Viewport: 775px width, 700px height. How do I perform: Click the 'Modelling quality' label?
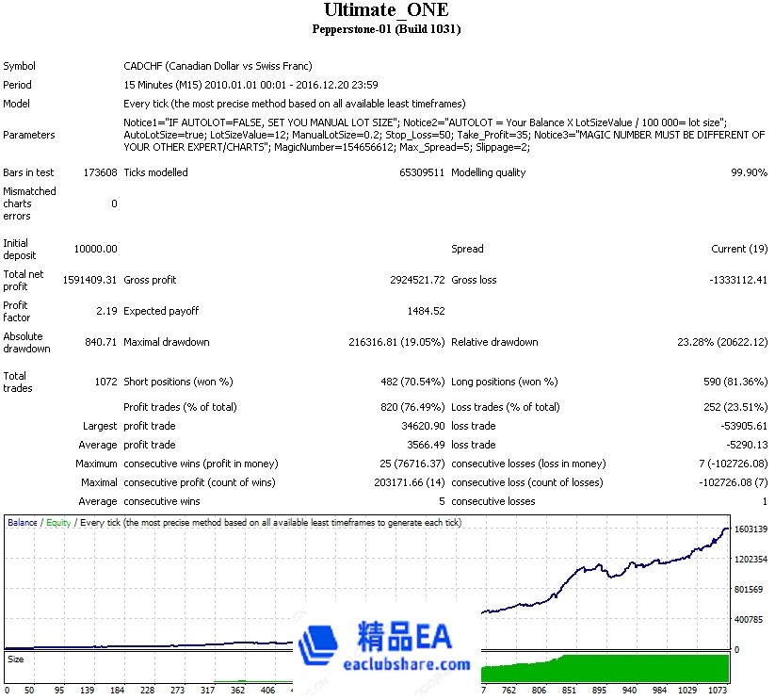tap(489, 172)
